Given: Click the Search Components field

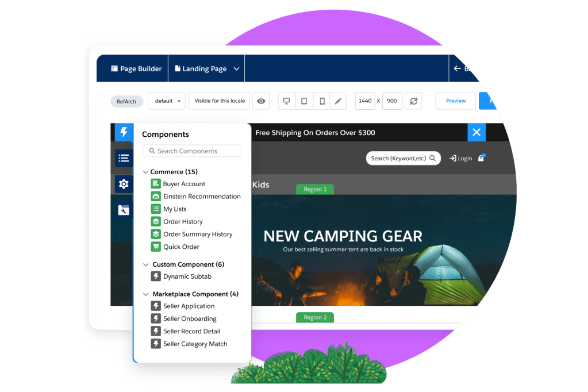Looking at the screenshot, I should click(191, 151).
